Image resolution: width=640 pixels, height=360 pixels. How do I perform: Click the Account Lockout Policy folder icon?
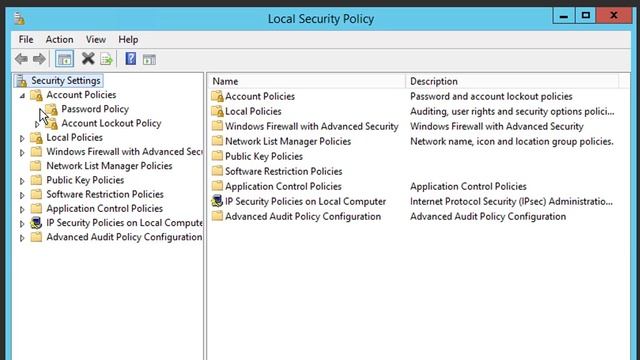click(x=51, y=124)
